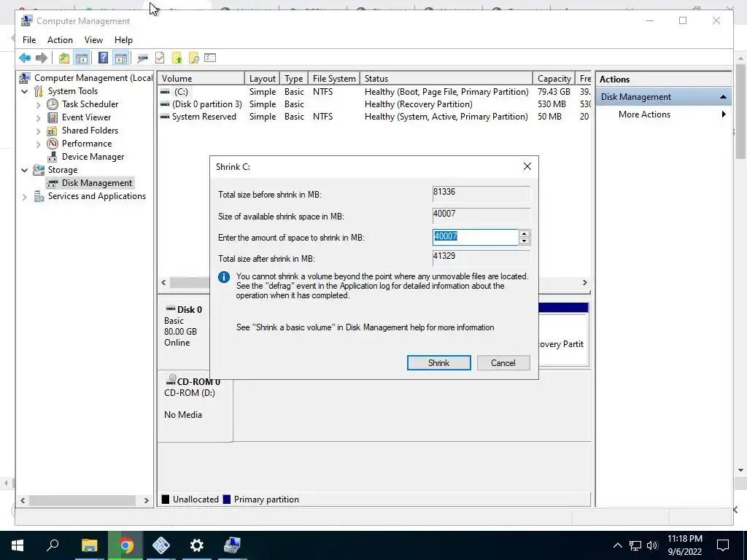Collapse the Storage tree node
Image resolution: width=747 pixels, height=560 pixels.
click(x=25, y=170)
